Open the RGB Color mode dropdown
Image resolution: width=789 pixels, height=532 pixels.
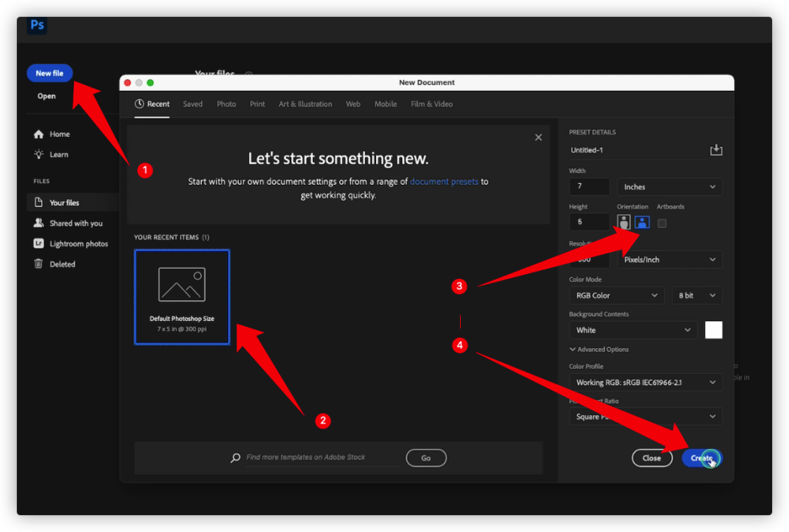[616, 295]
